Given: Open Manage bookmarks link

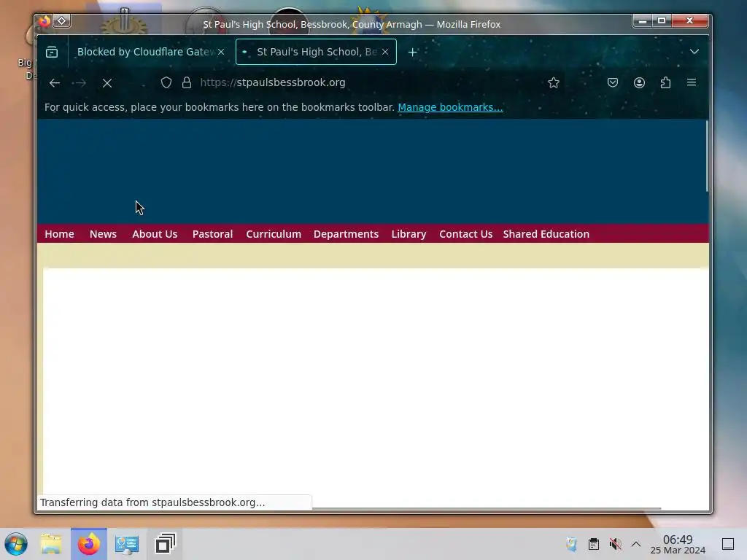Looking at the screenshot, I should (x=450, y=107).
